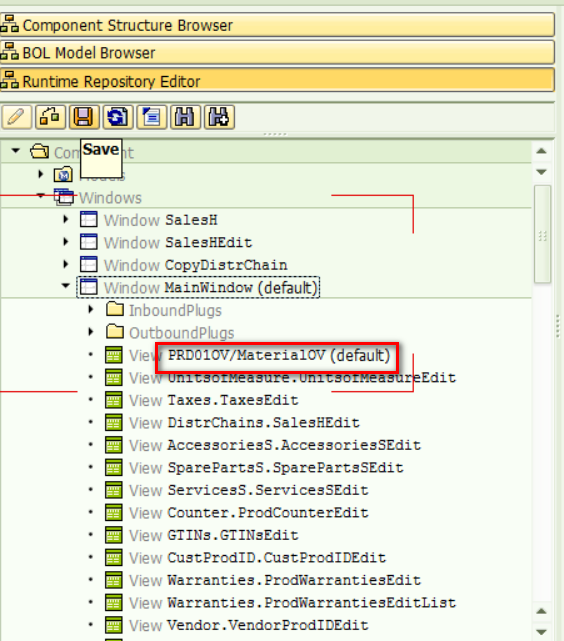Click the scroll up arrow at top
Screen dimensions: 564x641
(x=542, y=151)
